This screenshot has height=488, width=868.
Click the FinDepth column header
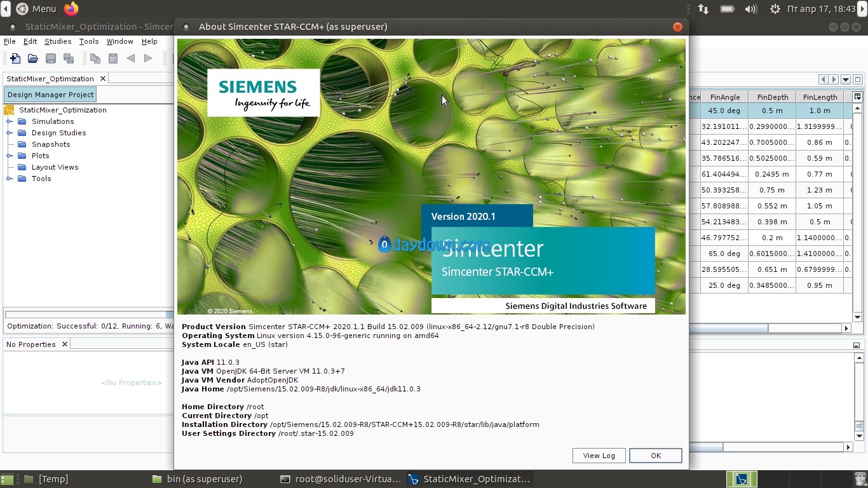[772, 97]
